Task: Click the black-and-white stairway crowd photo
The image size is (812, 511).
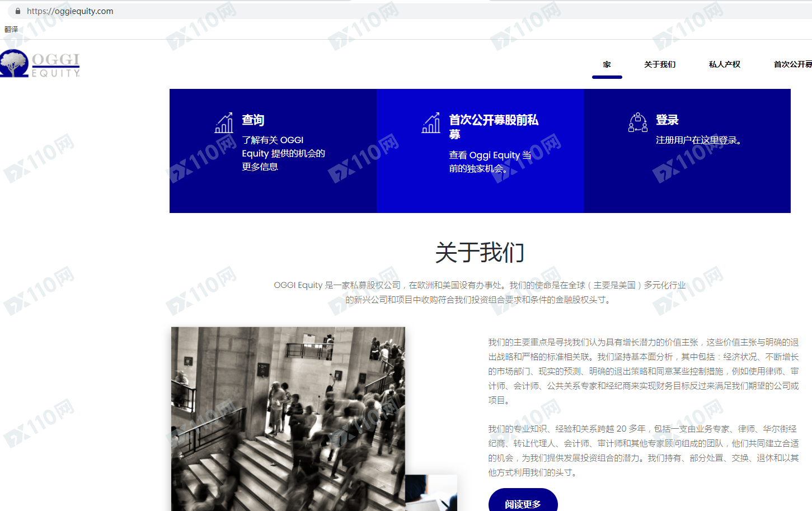Action: (288, 419)
